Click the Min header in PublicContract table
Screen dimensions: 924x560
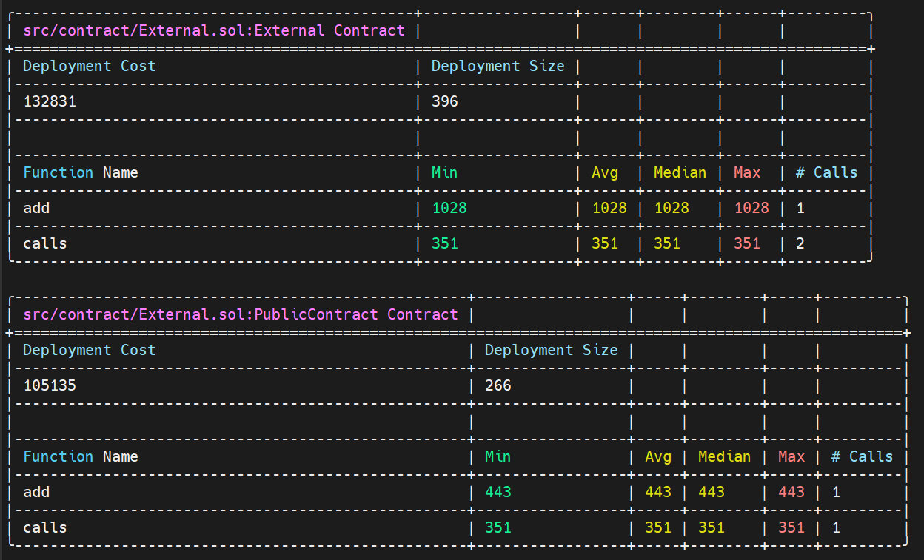coord(498,456)
